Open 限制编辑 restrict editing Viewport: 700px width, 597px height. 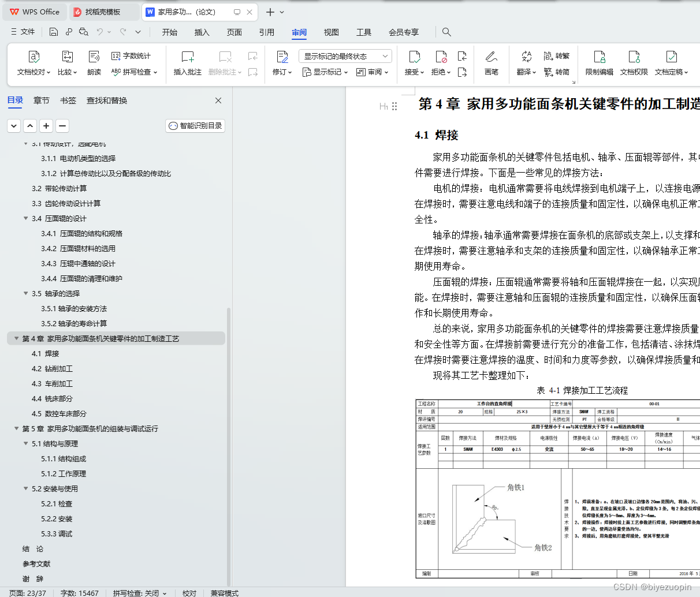coord(600,64)
